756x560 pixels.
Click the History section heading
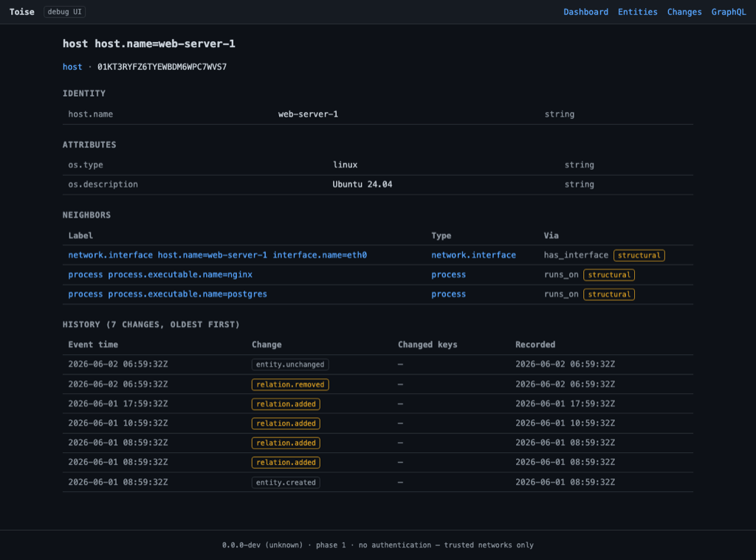(x=151, y=325)
